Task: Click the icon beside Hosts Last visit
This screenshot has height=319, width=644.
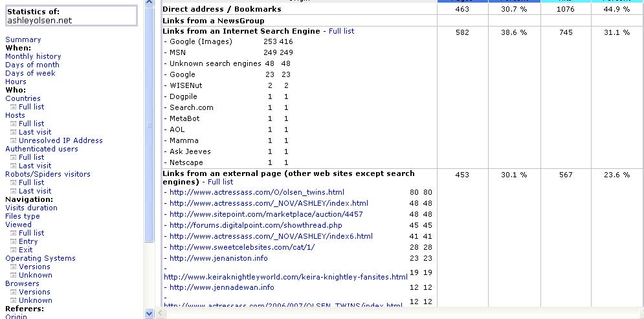Action: pyautogui.click(x=13, y=133)
